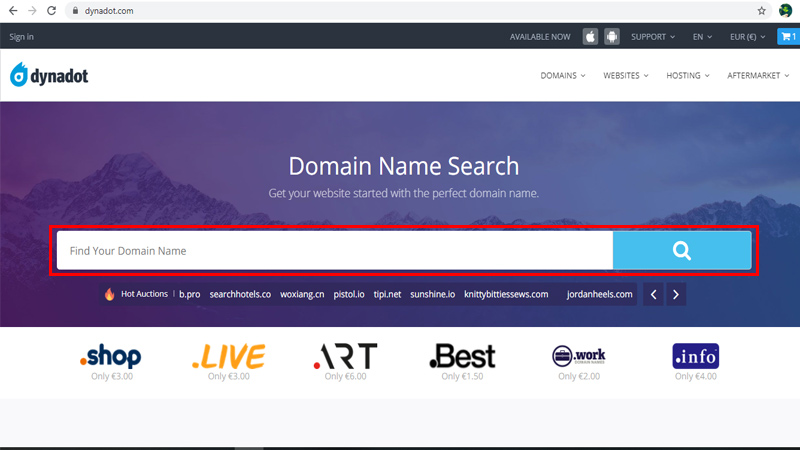Screen dimensions: 800x450
Task: Select the .shop domain offer
Action: pos(111,362)
